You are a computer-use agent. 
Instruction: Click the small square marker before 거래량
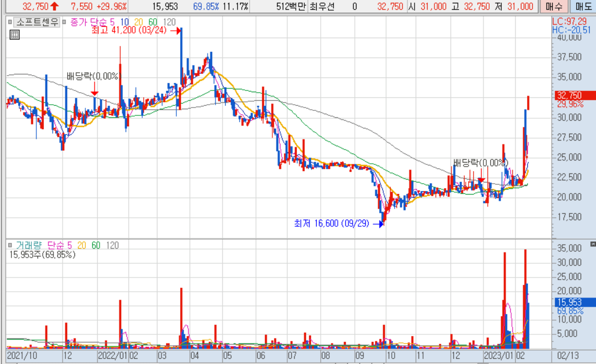point(10,246)
